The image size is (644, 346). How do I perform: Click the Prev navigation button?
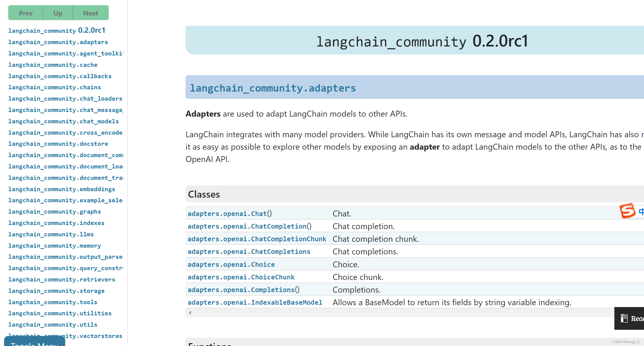(x=26, y=13)
